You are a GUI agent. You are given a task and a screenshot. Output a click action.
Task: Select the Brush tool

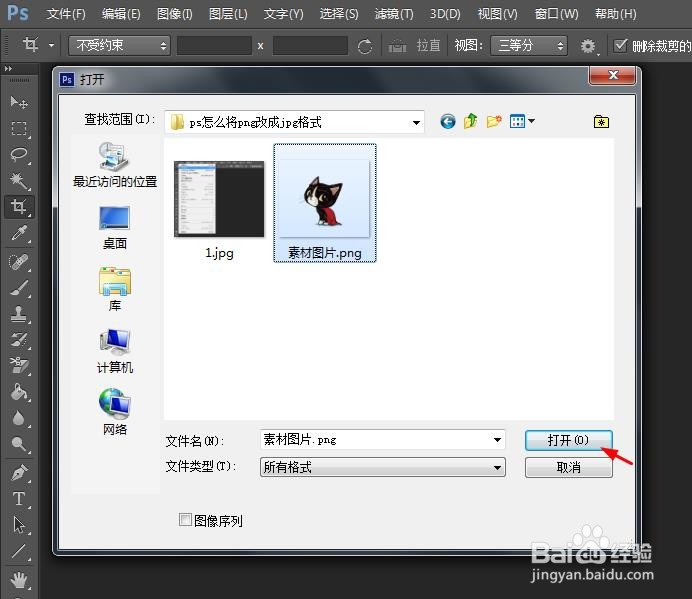click(19, 288)
